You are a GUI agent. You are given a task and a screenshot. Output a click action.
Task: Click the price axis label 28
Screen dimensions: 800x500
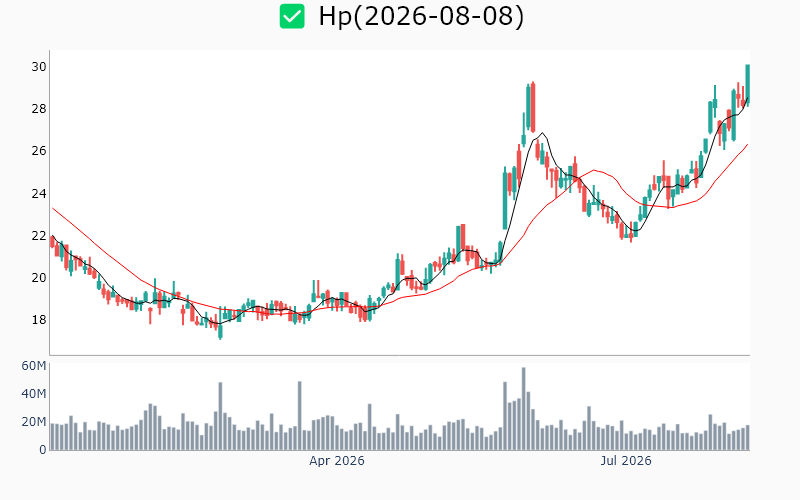[39, 109]
